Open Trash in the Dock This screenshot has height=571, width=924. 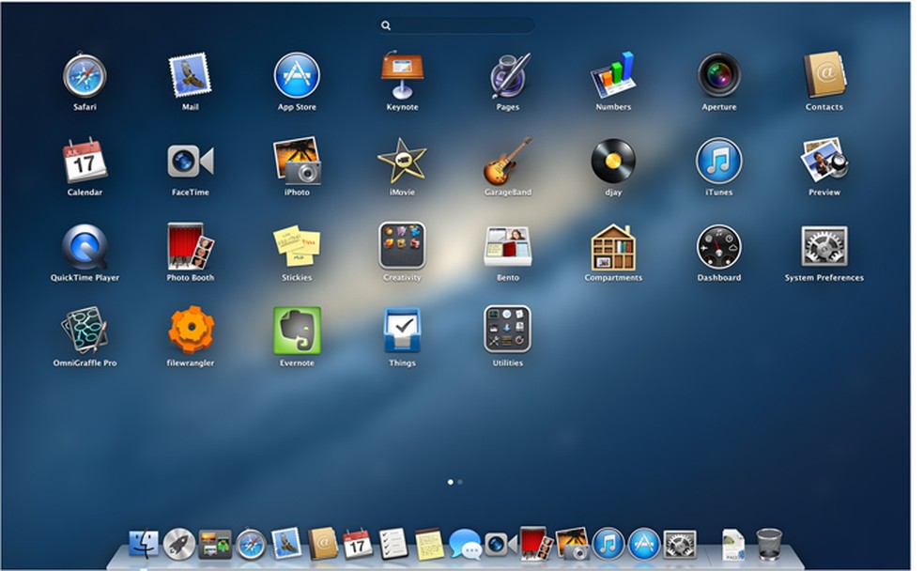769,543
